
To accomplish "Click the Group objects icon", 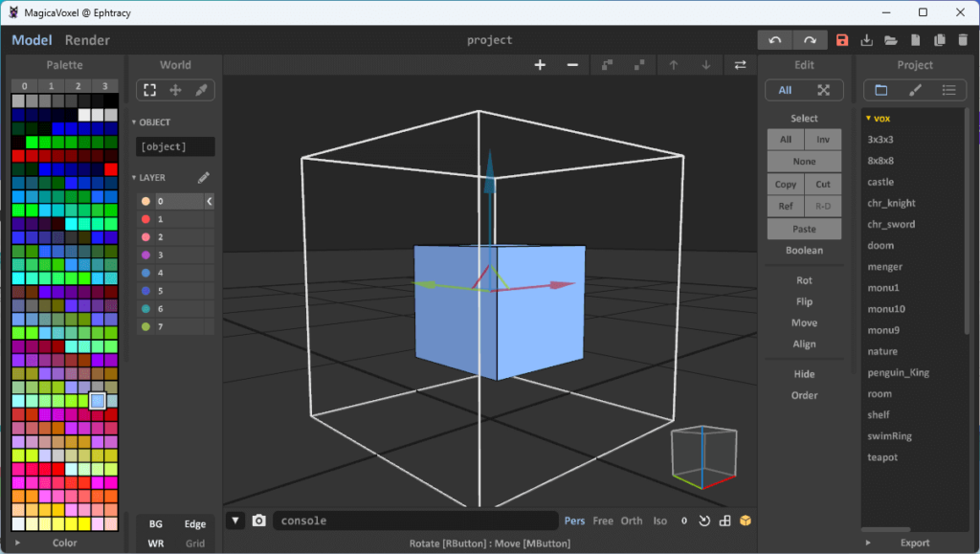I will [x=607, y=65].
